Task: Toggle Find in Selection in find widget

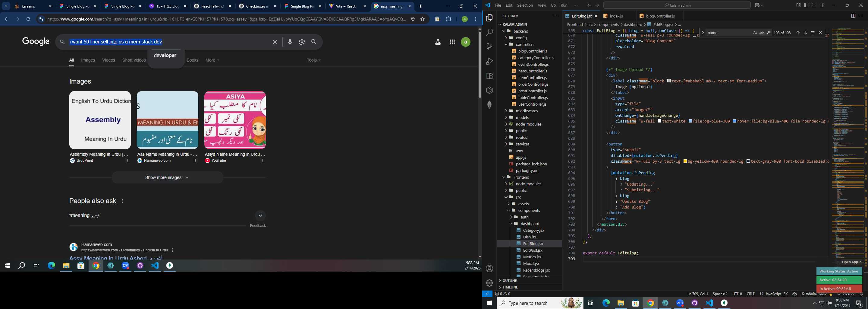Action: point(813,33)
